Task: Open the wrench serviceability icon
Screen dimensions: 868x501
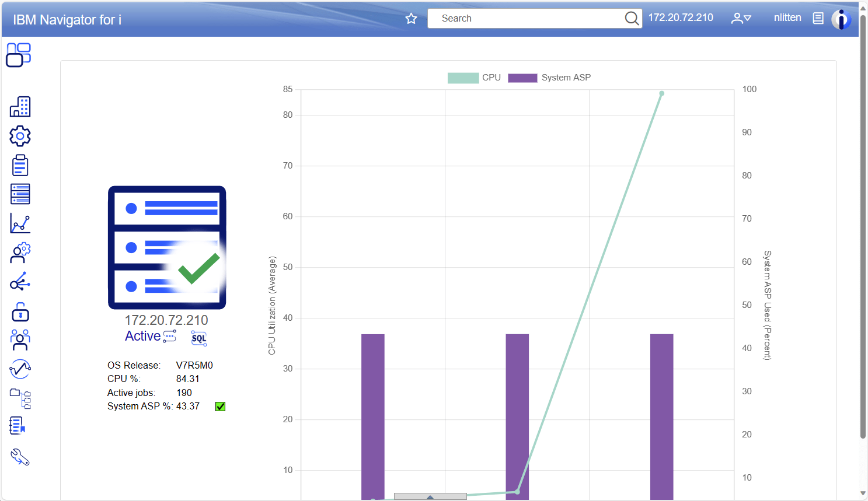Action: point(20,457)
